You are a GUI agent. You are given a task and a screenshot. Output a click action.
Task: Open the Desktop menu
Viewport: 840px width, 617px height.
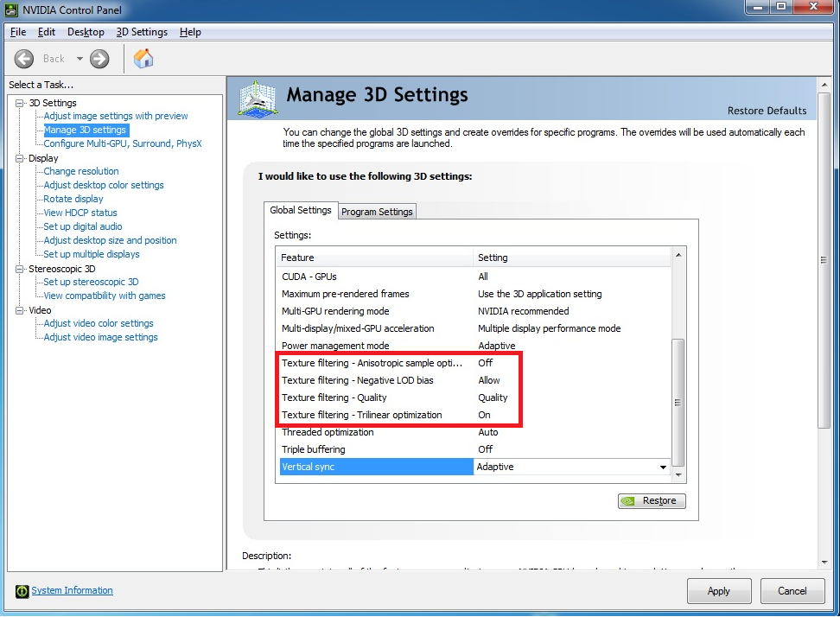pyautogui.click(x=86, y=32)
